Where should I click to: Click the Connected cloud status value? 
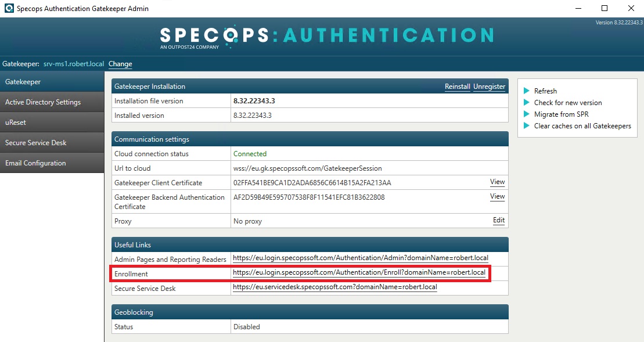[x=250, y=154]
